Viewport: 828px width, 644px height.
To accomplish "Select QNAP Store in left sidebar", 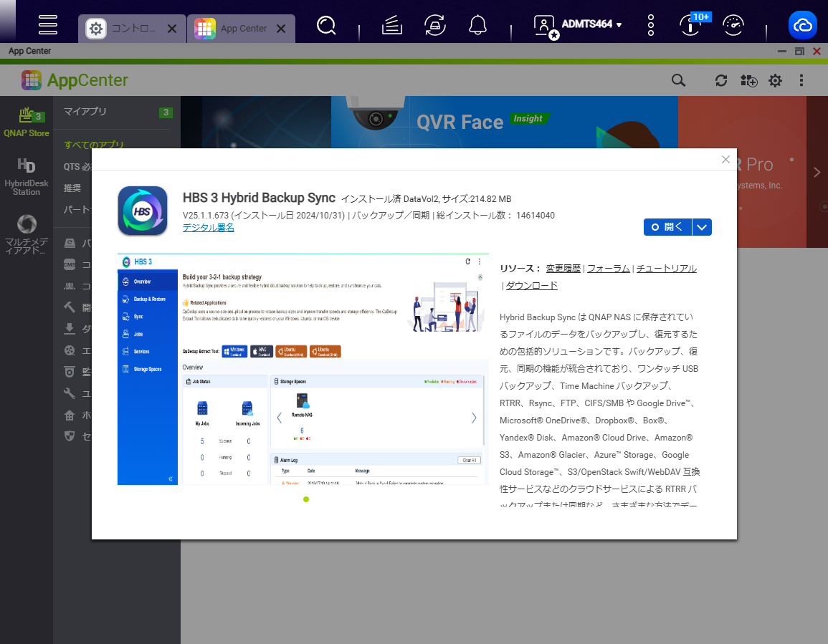I will pyautogui.click(x=27, y=122).
